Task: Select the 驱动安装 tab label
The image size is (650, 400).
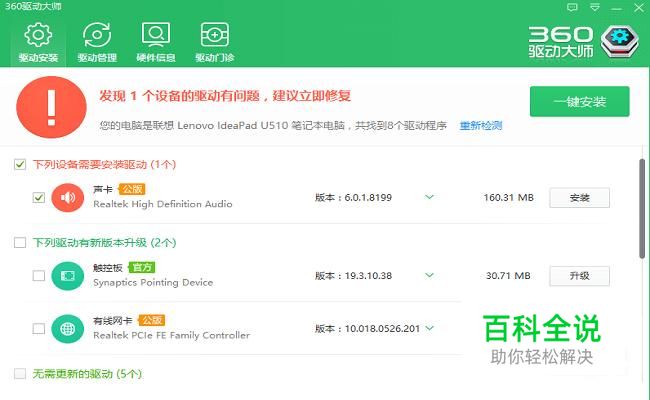Action: tap(38, 58)
